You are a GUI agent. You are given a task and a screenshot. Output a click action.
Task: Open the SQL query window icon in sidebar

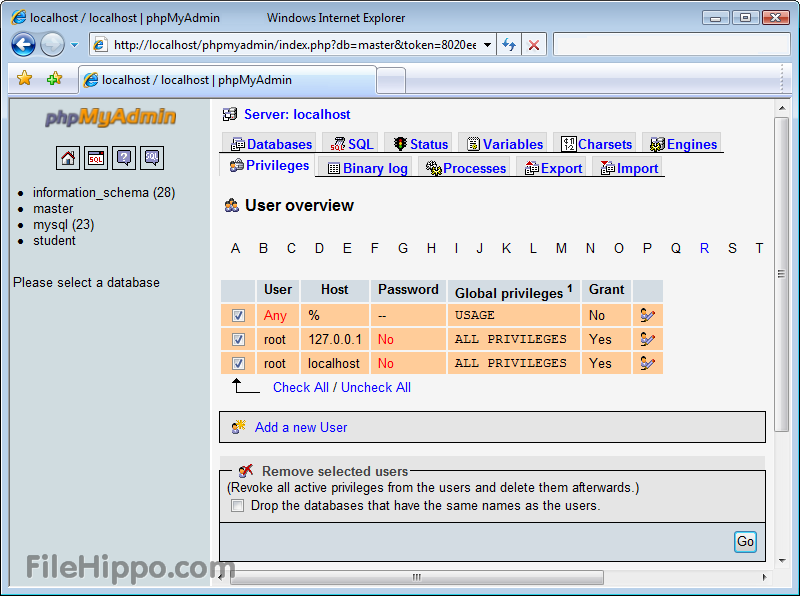(x=96, y=158)
